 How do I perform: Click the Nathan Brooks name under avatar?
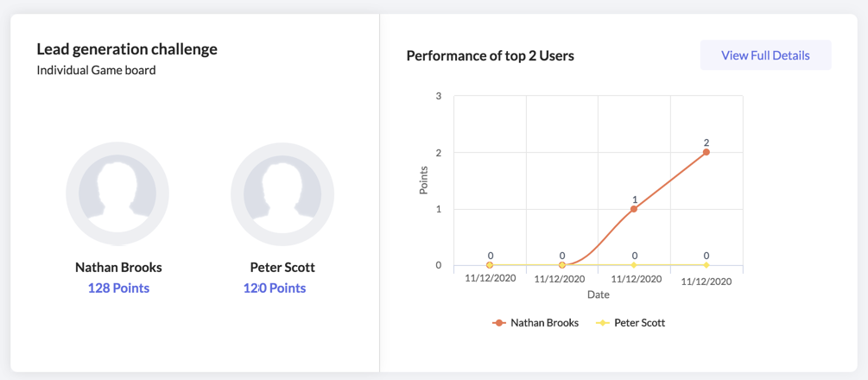[118, 268]
